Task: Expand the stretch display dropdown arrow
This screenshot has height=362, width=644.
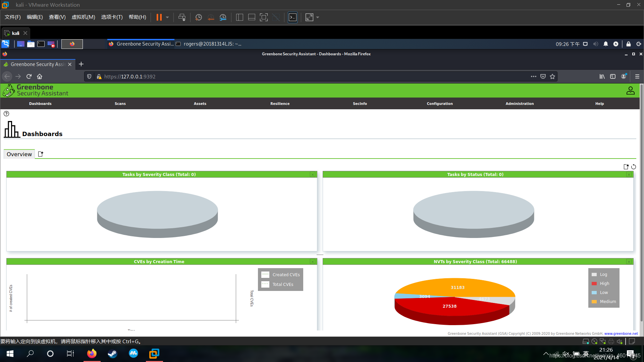Action: (x=318, y=17)
